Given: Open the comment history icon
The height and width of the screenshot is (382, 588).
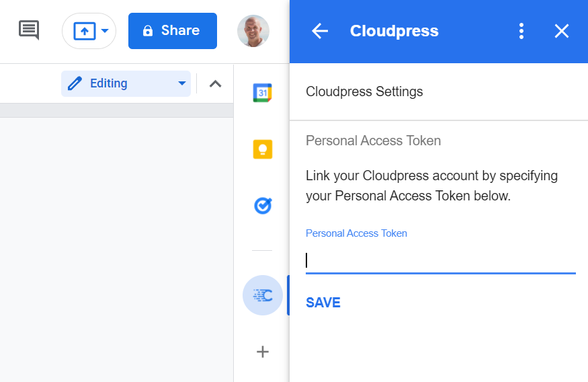Looking at the screenshot, I should (x=29, y=30).
